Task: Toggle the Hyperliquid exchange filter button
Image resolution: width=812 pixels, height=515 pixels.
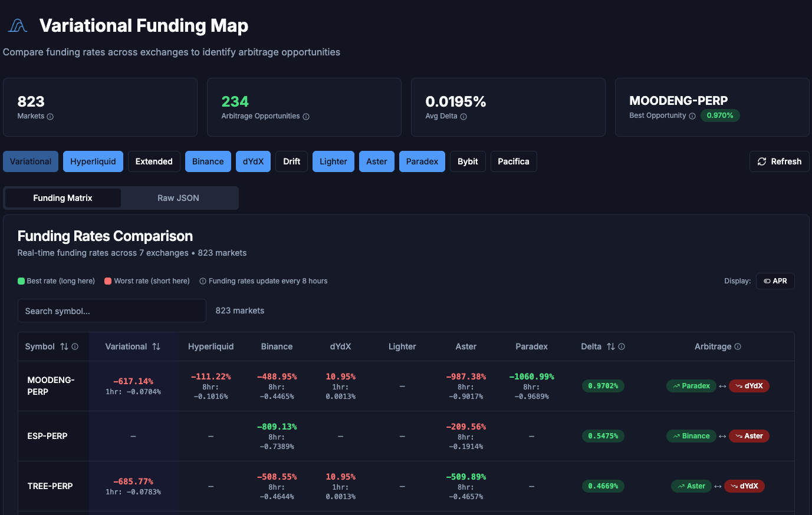Action: [93, 161]
